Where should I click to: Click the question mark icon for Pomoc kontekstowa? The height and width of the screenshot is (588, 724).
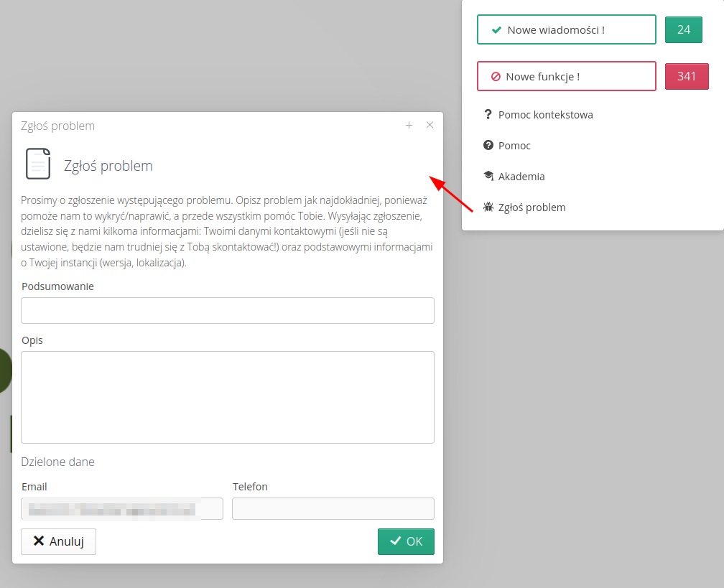[x=488, y=114]
